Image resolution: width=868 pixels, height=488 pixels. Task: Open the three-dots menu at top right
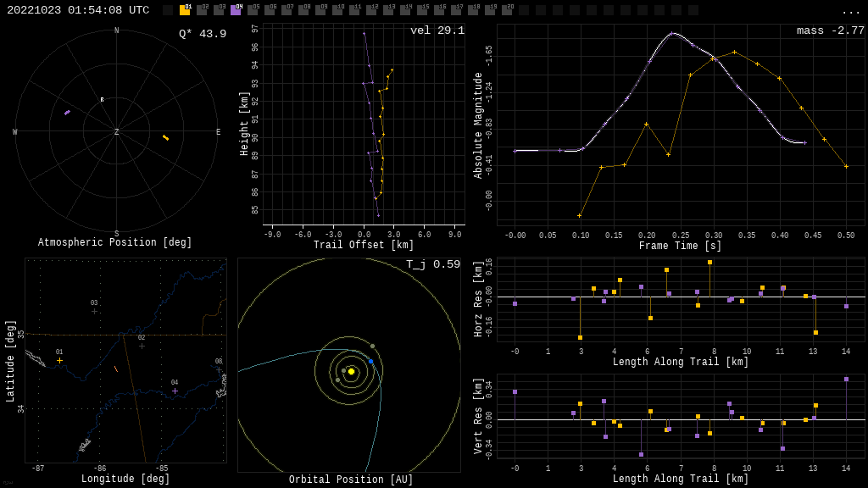tap(851, 11)
